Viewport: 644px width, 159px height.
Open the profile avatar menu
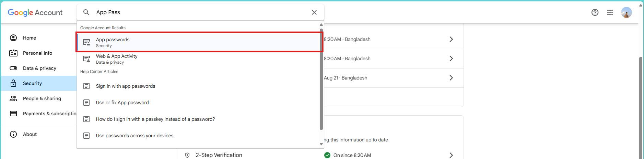tap(627, 12)
